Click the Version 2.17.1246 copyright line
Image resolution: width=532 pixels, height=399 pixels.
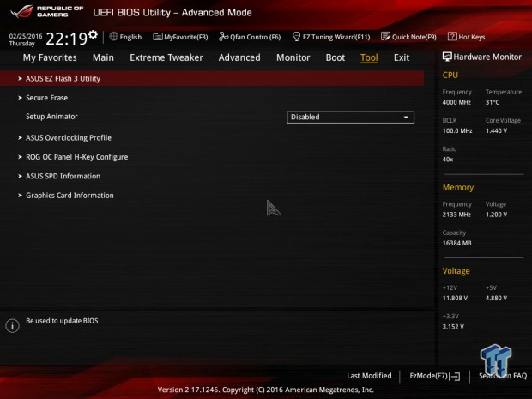coord(266,390)
